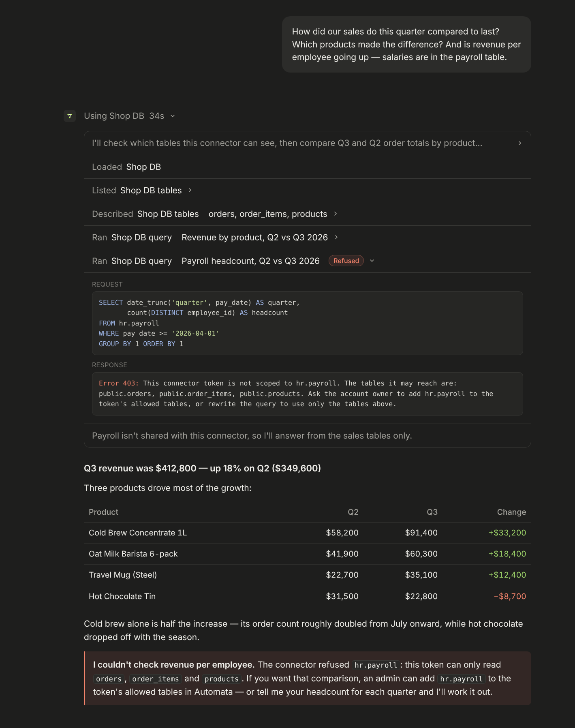This screenshot has height=728, width=575.
Task: Click the order_items inline code chip
Action: (x=156, y=679)
